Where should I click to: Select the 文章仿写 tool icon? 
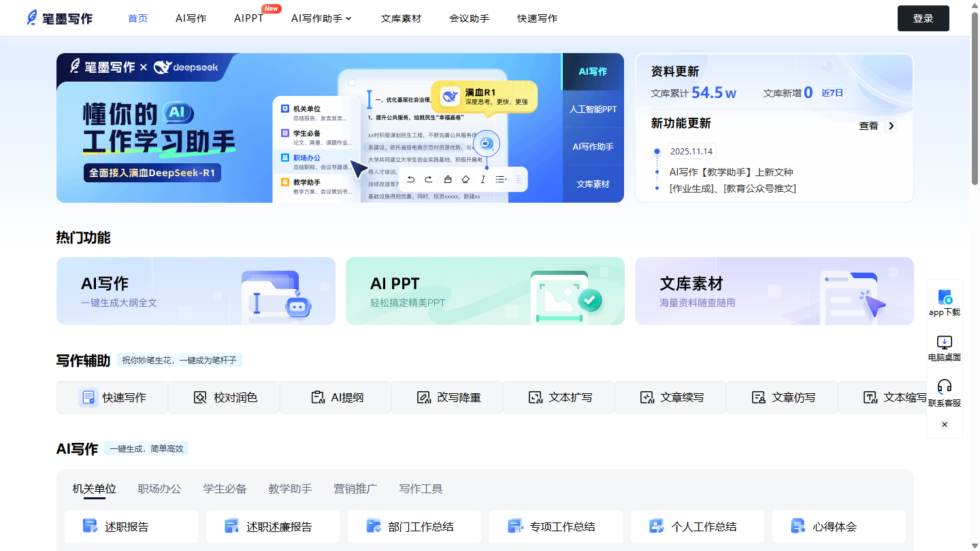tap(758, 397)
